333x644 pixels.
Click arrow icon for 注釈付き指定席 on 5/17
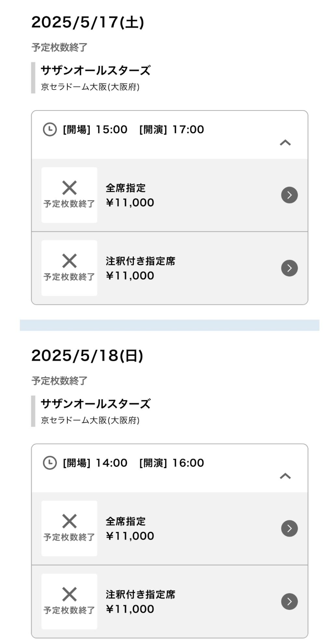coord(289,268)
